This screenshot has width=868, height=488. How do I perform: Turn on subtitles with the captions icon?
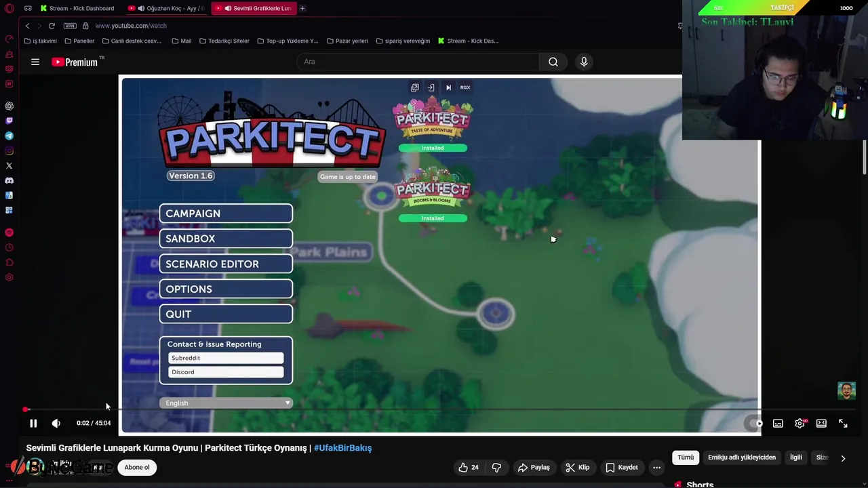click(778, 424)
